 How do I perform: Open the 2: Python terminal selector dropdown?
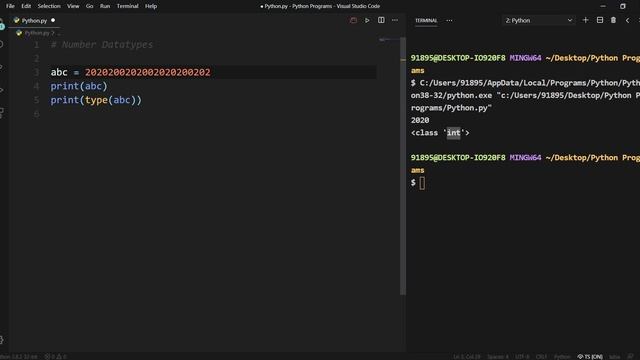click(538, 20)
